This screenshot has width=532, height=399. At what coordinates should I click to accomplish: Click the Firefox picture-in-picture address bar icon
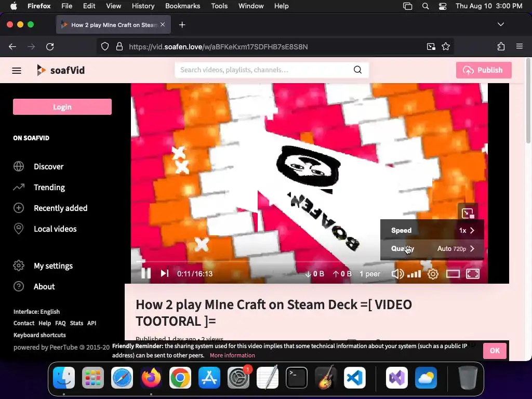pos(431,46)
